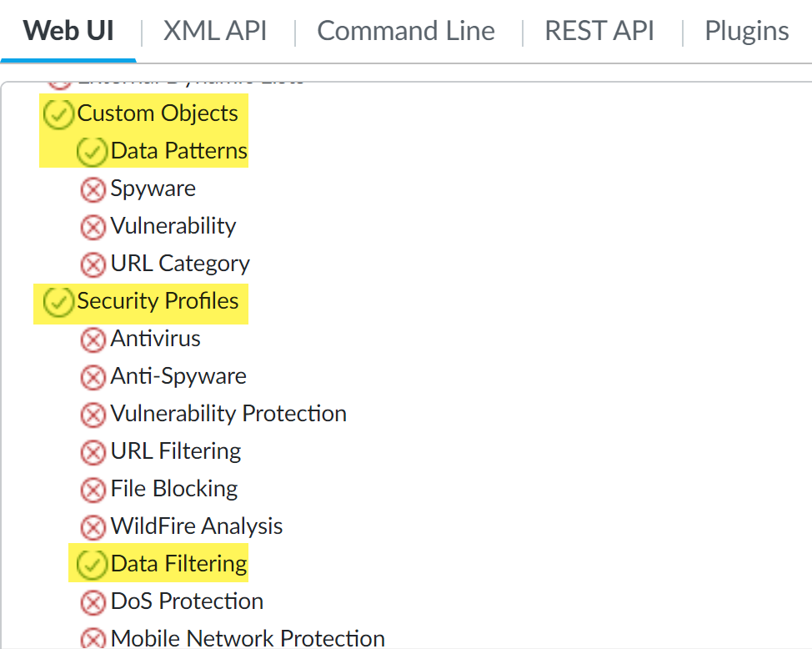Screen dimensions: 812x649
Task: Click the red X icon beside Anti-Spyware
Action: [x=93, y=377]
